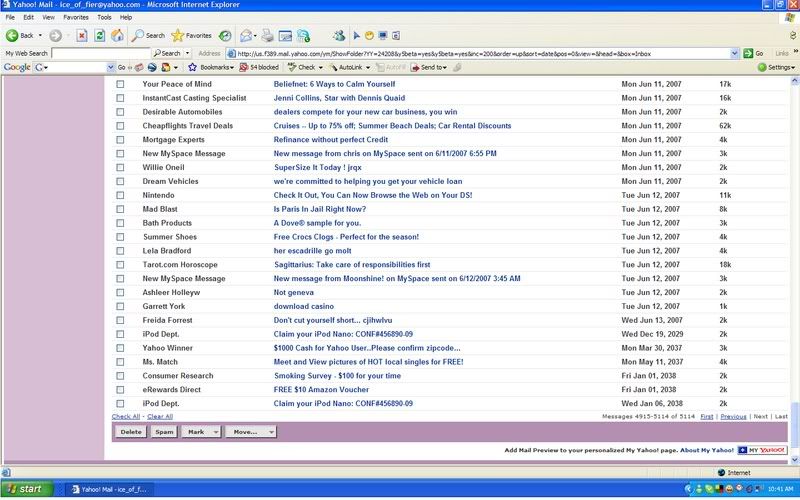
Task: Click the Discuss icon in the IE toolbar
Action: tap(304, 35)
